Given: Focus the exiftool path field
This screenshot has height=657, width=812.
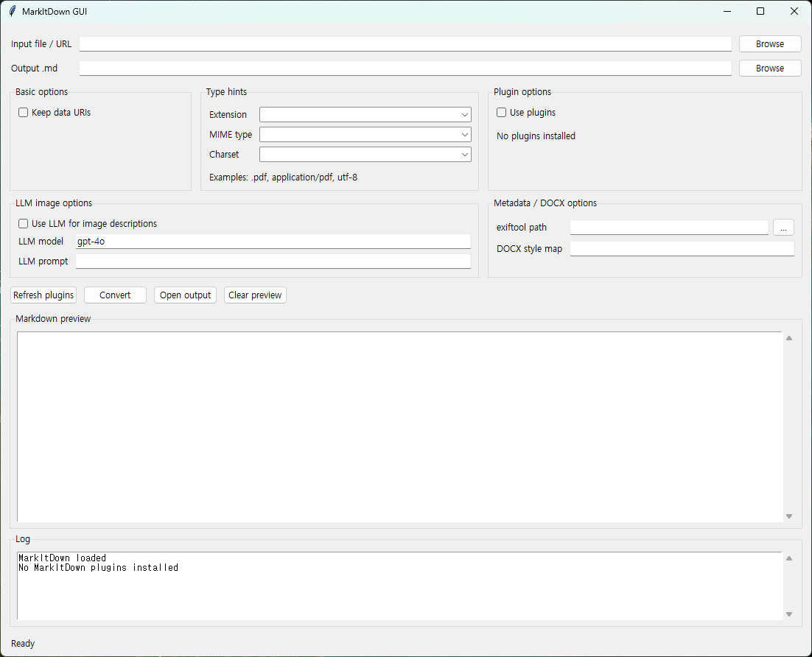Looking at the screenshot, I should (x=669, y=228).
